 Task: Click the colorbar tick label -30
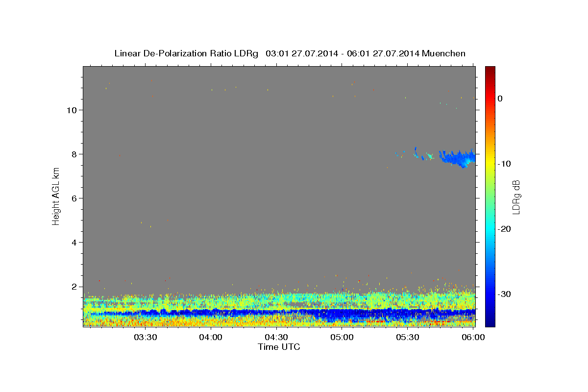click(x=505, y=294)
